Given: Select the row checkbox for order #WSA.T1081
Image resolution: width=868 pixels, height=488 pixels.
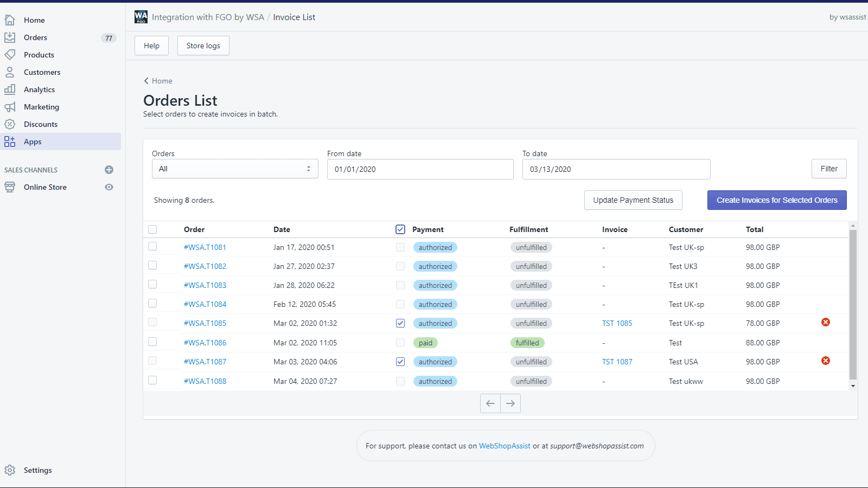Looking at the screenshot, I should pyautogui.click(x=152, y=247).
